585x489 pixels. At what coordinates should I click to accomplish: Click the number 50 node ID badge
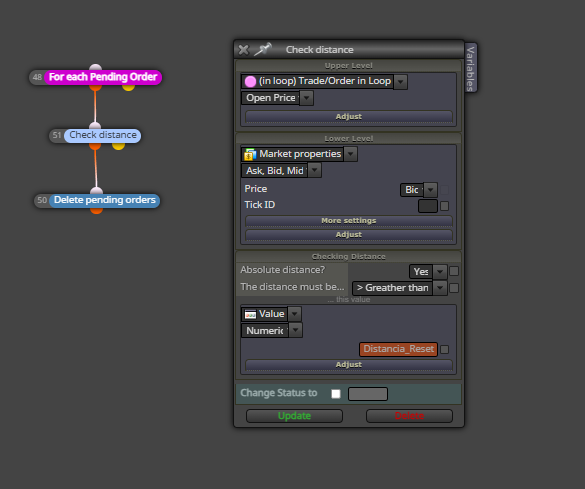click(x=42, y=200)
